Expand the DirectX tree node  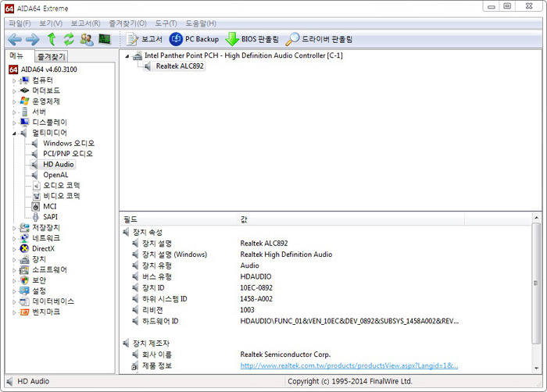[x=14, y=249]
